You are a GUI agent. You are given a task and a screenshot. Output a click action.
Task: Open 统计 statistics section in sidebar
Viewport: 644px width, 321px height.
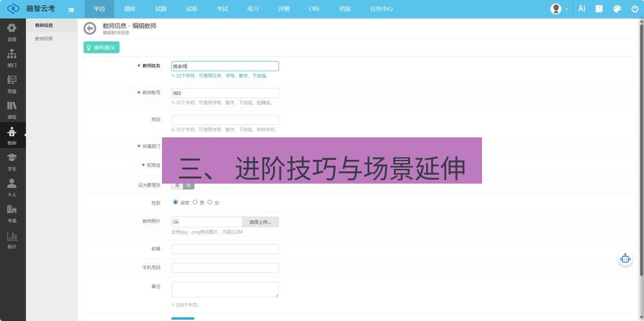pyautogui.click(x=12, y=239)
